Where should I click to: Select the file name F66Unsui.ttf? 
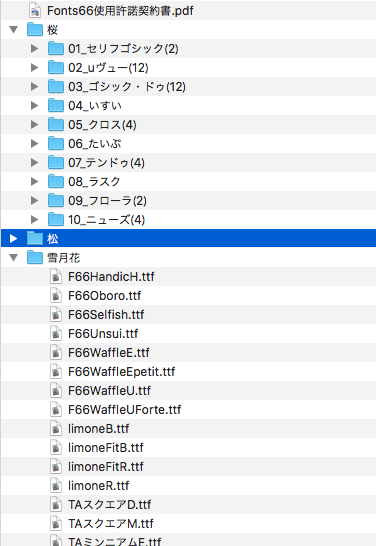coord(103,334)
